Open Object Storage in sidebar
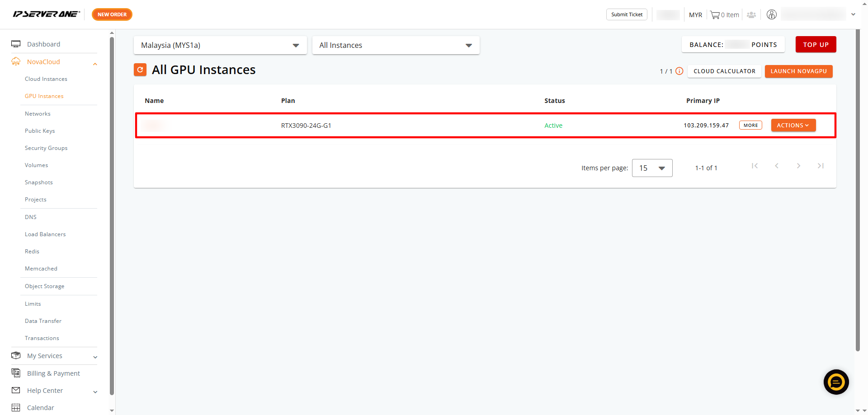 (45, 286)
